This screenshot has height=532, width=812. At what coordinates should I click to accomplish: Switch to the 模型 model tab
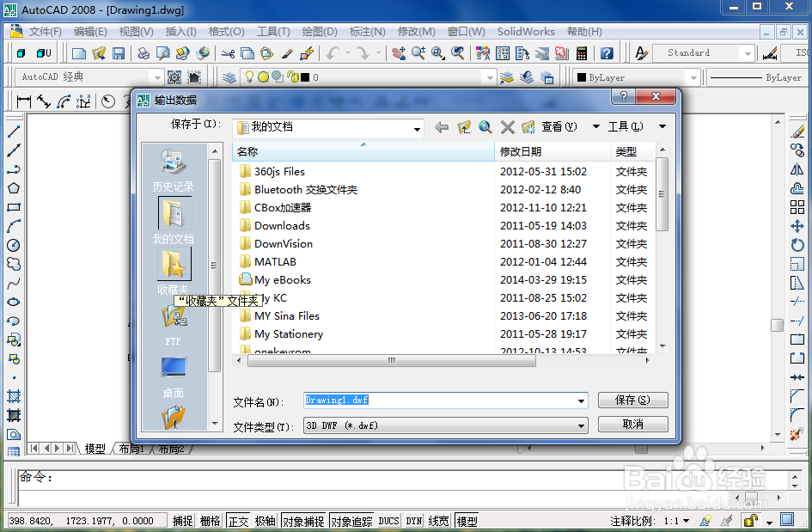(95, 449)
